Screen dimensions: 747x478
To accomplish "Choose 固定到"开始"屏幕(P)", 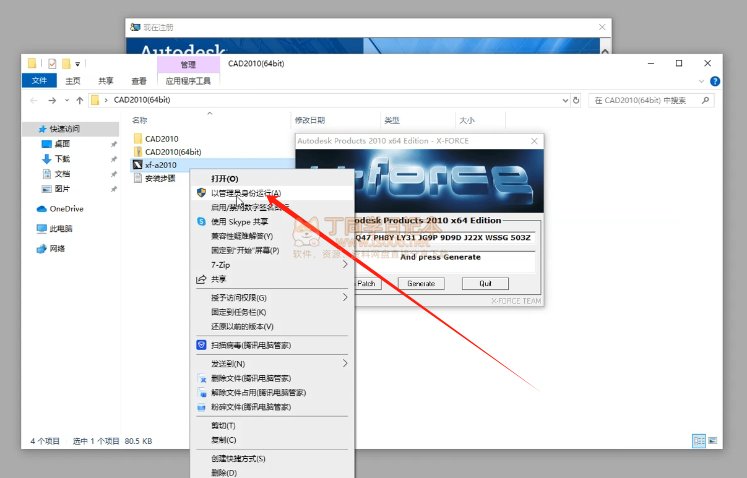I will click(272, 250).
